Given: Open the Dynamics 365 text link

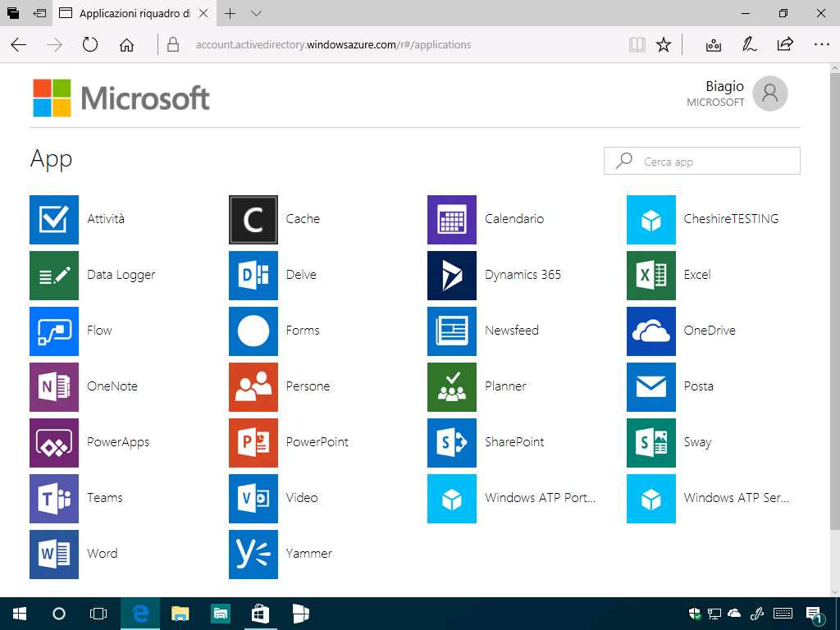Looking at the screenshot, I should pyautogui.click(x=523, y=275).
